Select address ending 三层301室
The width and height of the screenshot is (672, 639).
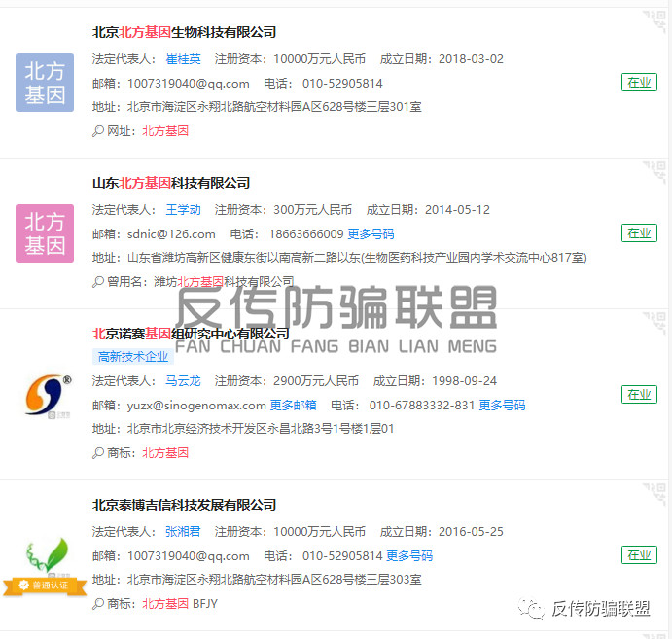[x=274, y=107]
